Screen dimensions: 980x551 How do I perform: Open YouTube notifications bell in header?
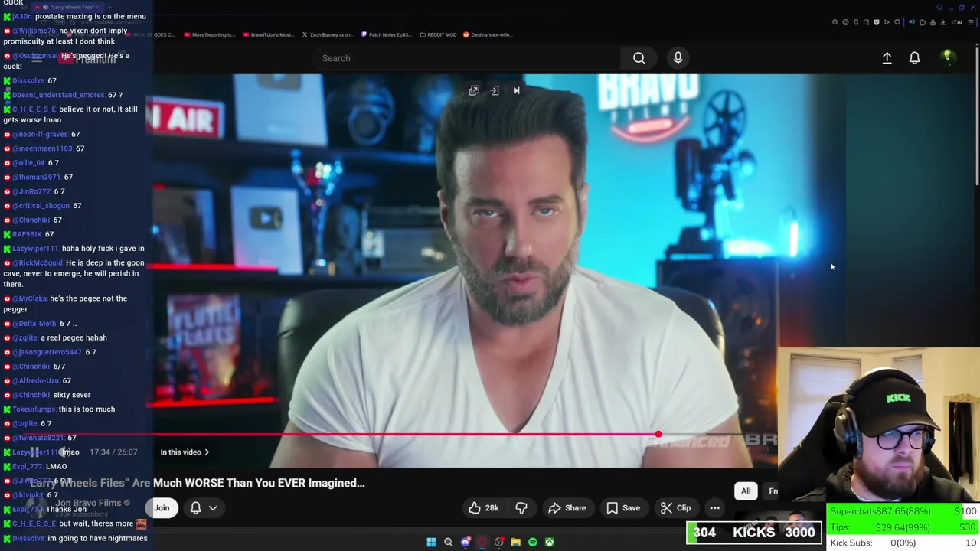pos(914,58)
